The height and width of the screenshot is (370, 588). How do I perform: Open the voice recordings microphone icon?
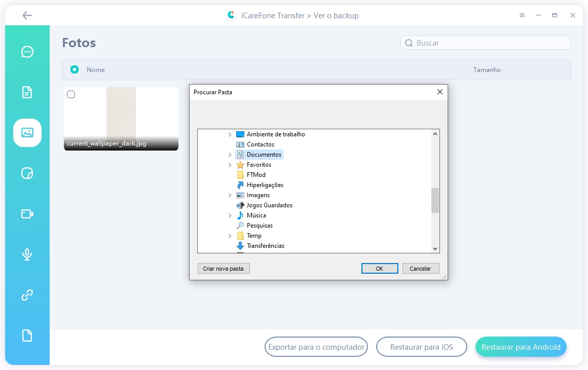(x=27, y=254)
